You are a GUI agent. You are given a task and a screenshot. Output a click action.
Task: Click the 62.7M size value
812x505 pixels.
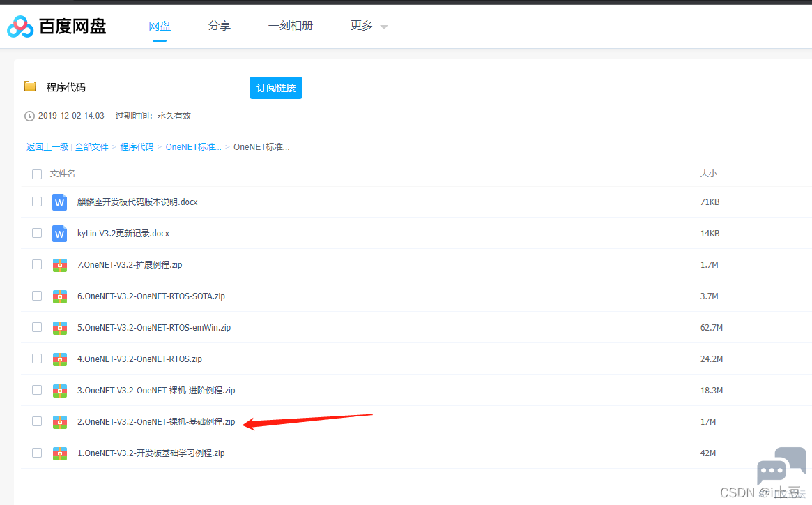point(712,328)
